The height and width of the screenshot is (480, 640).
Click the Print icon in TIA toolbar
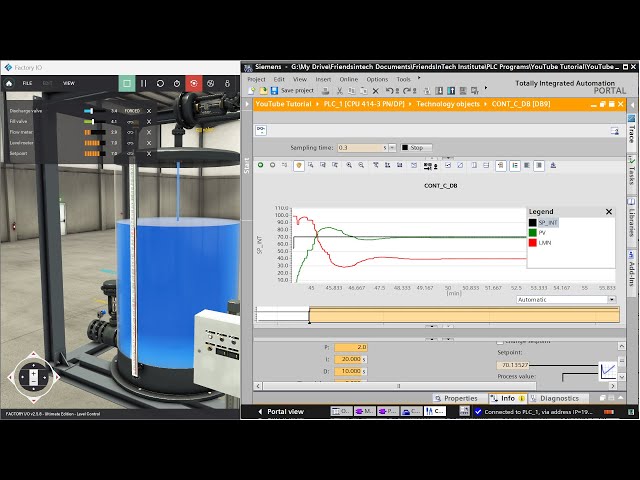(x=325, y=91)
